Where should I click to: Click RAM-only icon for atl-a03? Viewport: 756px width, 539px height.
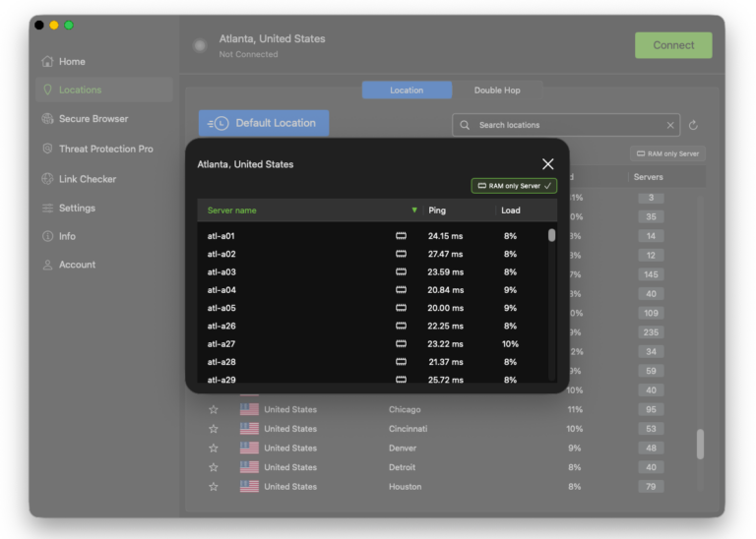[x=402, y=272]
